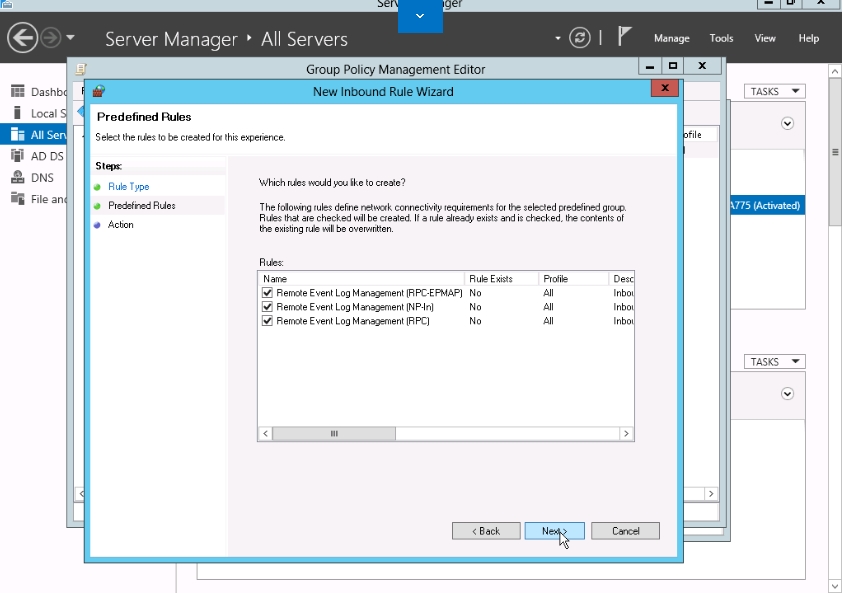Open the AD DS sidebar icon
Viewport: 843px width, 593px height.
tap(17, 156)
